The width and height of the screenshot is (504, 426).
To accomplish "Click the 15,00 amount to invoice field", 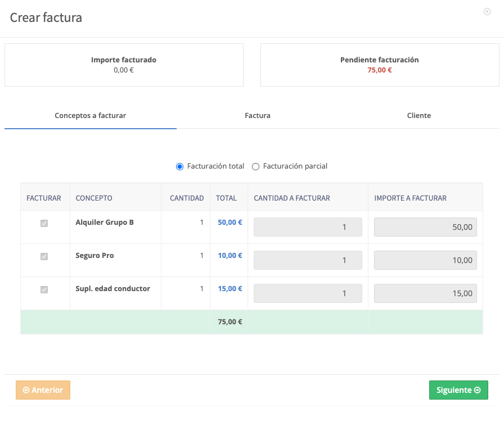I will [425, 293].
